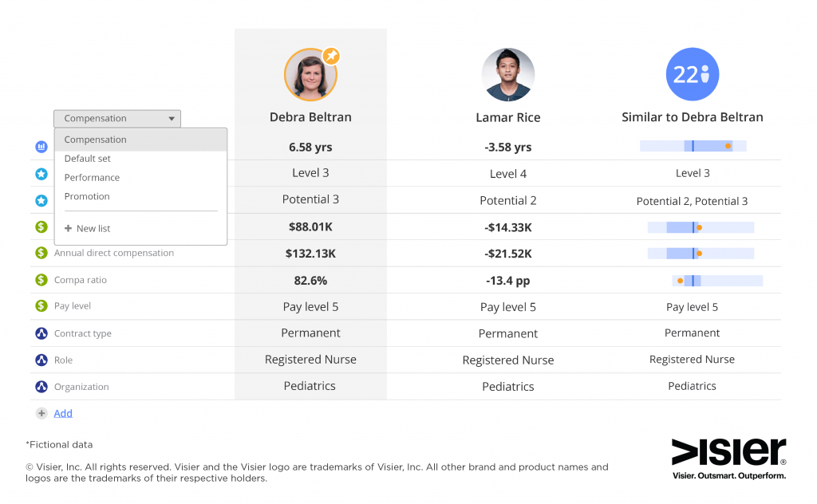This screenshot has height=504, width=817.
Task: Select the blue star icon next to the Performance level row
Action: click(41, 174)
